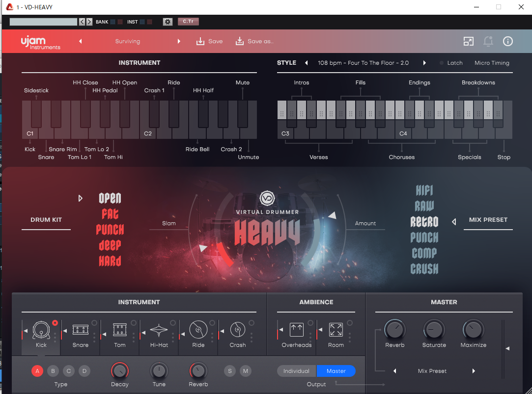Screen dimensions: 532x394
Task: Select the Room ambience icon
Action: pos(336,330)
